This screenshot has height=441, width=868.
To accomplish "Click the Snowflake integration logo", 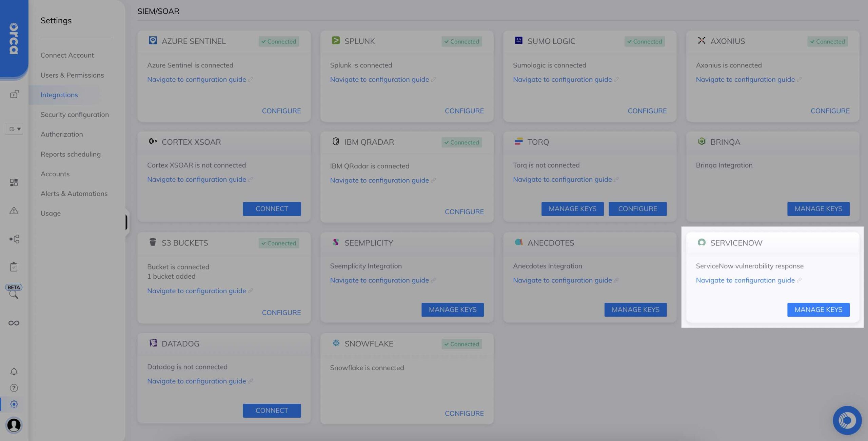I will 336,343.
